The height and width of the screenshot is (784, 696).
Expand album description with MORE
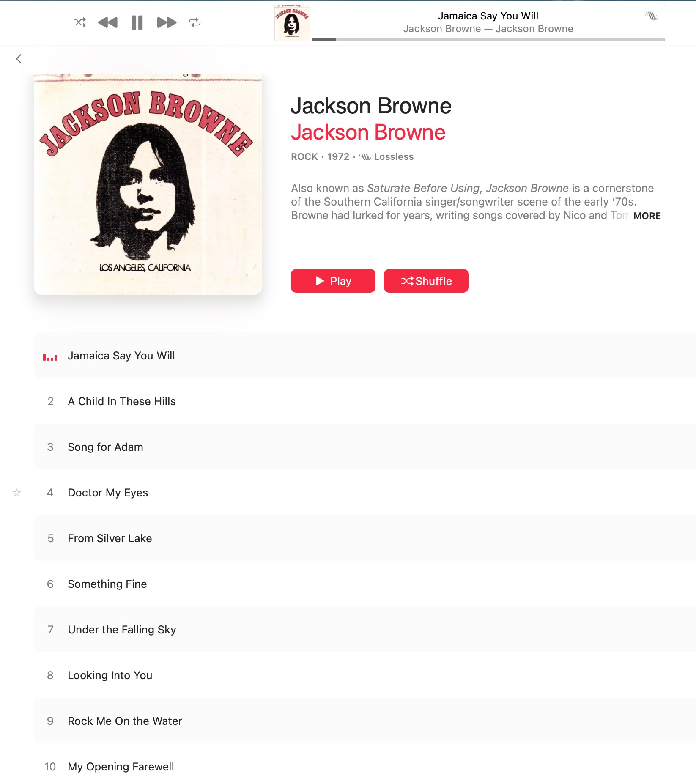(x=647, y=216)
